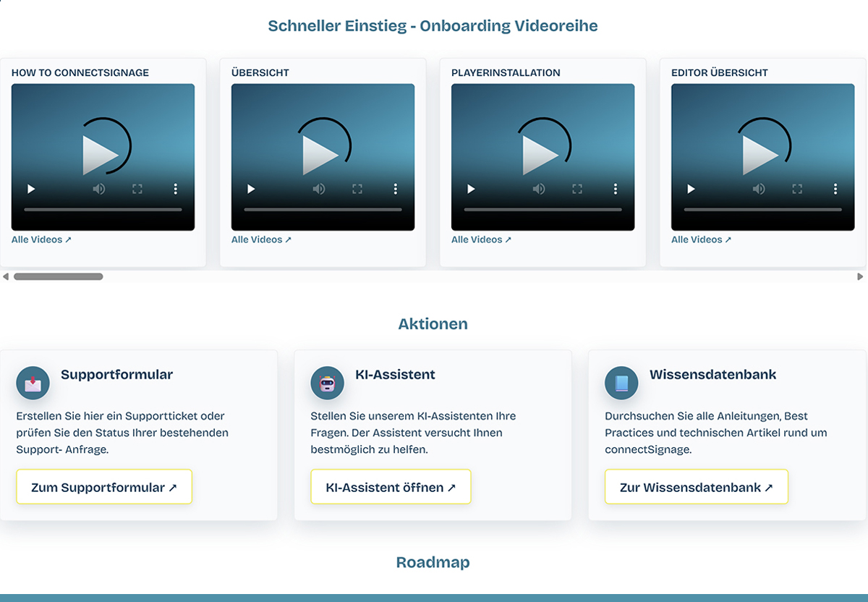This screenshot has height=602, width=868.
Task: Open three-dot menu on HOW TO CONNECTSIGNAGE video
Action: click(176, 189)
